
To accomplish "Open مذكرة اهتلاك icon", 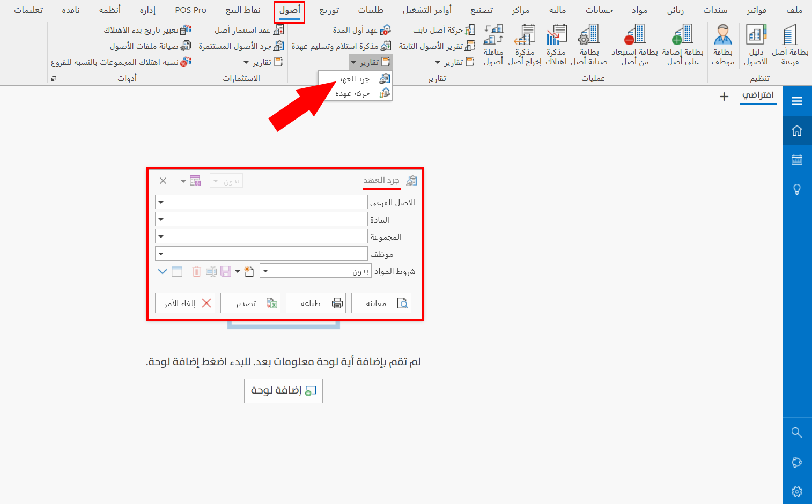I will point(556,46).
